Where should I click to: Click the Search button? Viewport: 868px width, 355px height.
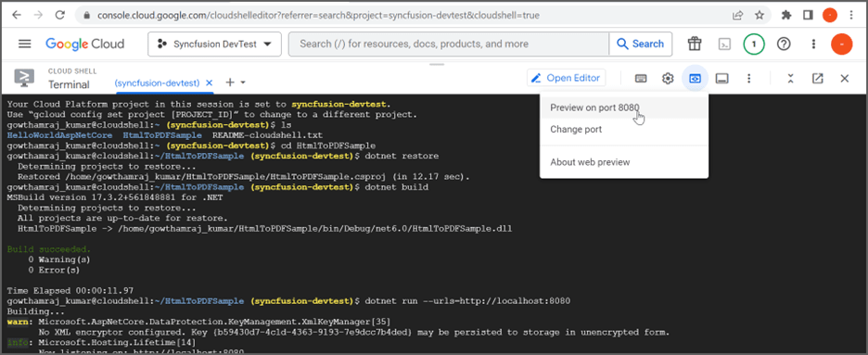pos(641,44)
